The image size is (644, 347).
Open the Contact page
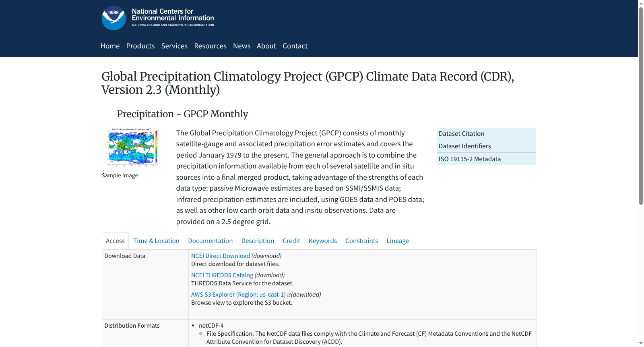[295, 46]
